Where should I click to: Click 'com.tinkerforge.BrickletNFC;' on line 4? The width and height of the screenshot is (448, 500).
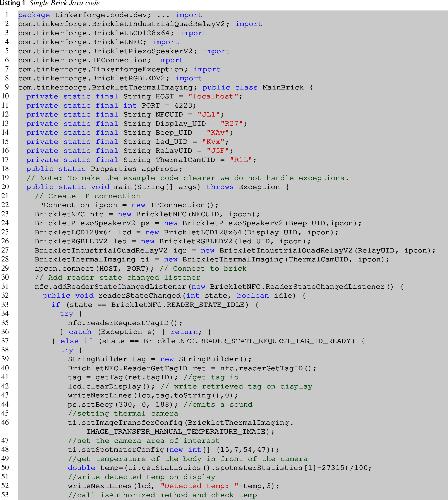coord(82,42)
